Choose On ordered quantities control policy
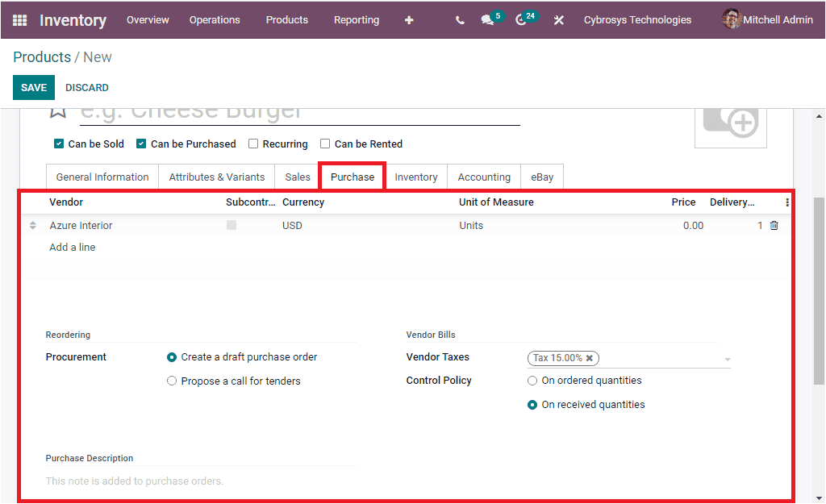 click(x=532, y=380)
